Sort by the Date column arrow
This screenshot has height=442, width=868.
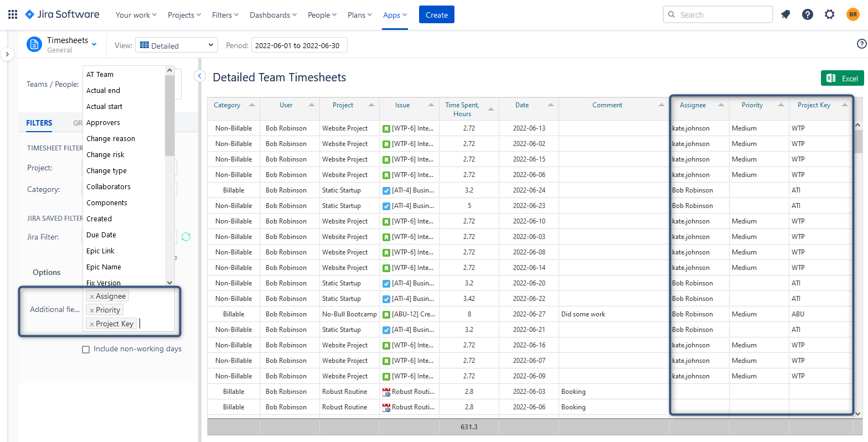click(551, 105)
